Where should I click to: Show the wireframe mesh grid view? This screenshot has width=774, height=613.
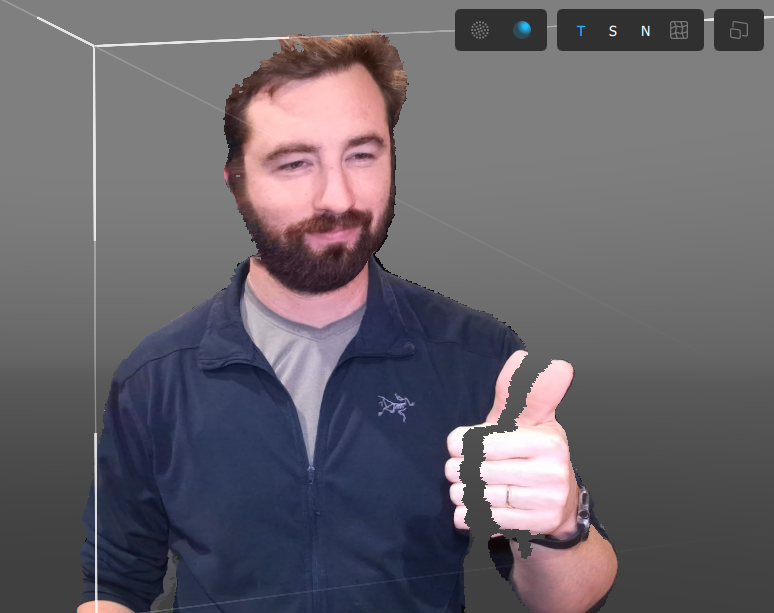point(679,30)
